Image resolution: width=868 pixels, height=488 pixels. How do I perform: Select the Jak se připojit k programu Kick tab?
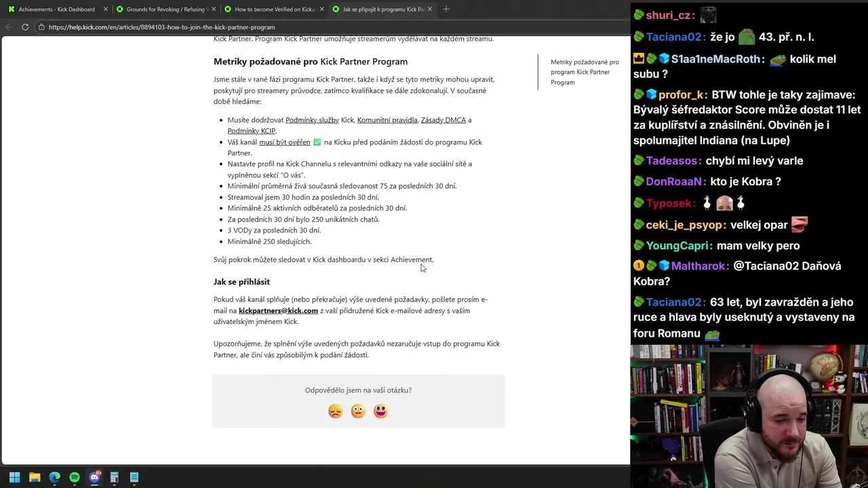(382, 9)
